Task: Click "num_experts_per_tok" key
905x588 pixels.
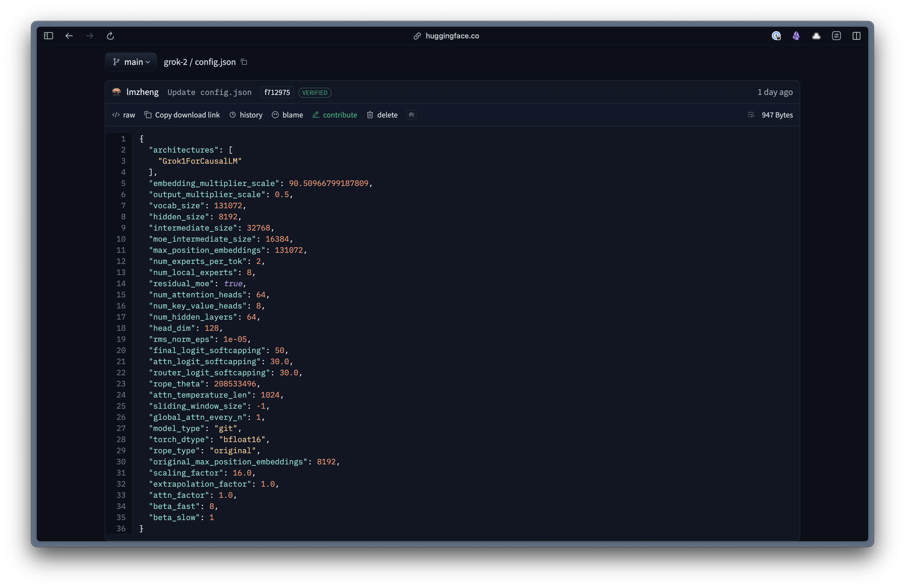Action: [x=198, y=261]
